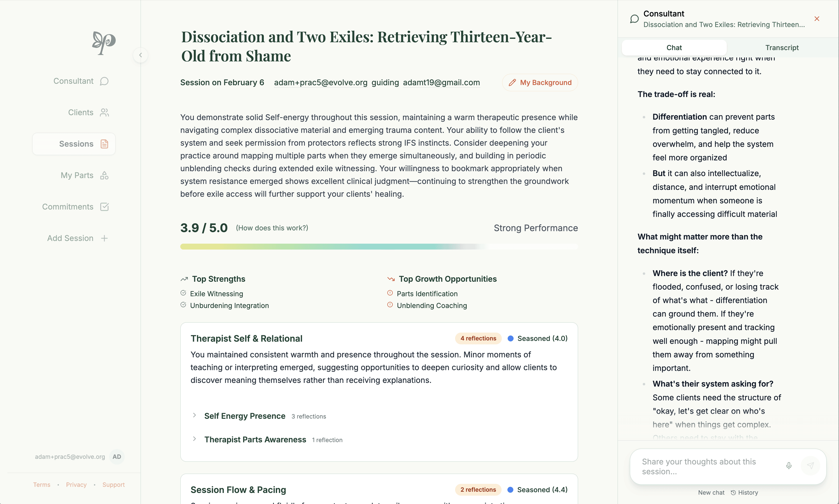Click the Parts Identification growth item
This screenshot has height=504, width=839.
point(427,294)
